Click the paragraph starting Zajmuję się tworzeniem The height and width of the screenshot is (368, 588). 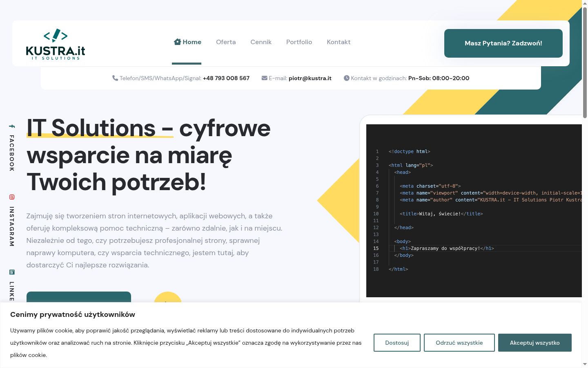pyautogui.click(x=154, y=240)
